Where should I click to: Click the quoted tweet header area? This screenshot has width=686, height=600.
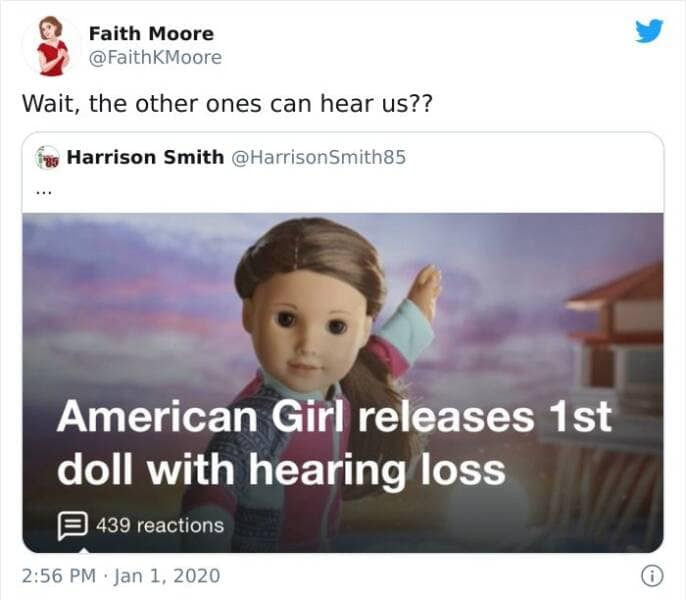tap(343, 173)
